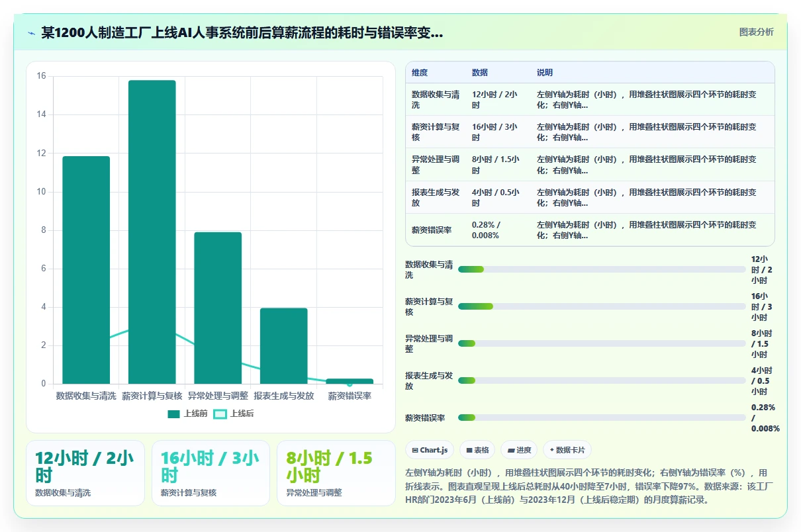The height and width of the screenshot is (532, 801).
Task: Open the 12小时 / 2小时 data card
Action: [x=85, y=473]
